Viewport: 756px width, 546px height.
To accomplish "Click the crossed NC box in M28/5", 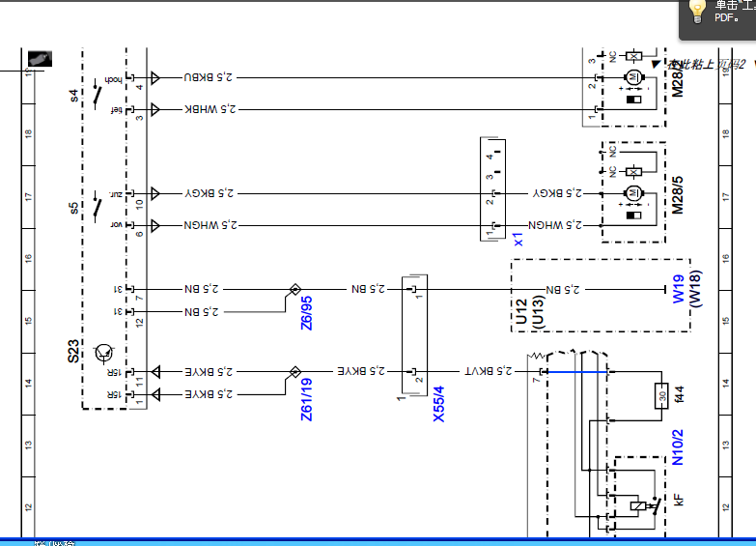I will click(x=633, y=172).
